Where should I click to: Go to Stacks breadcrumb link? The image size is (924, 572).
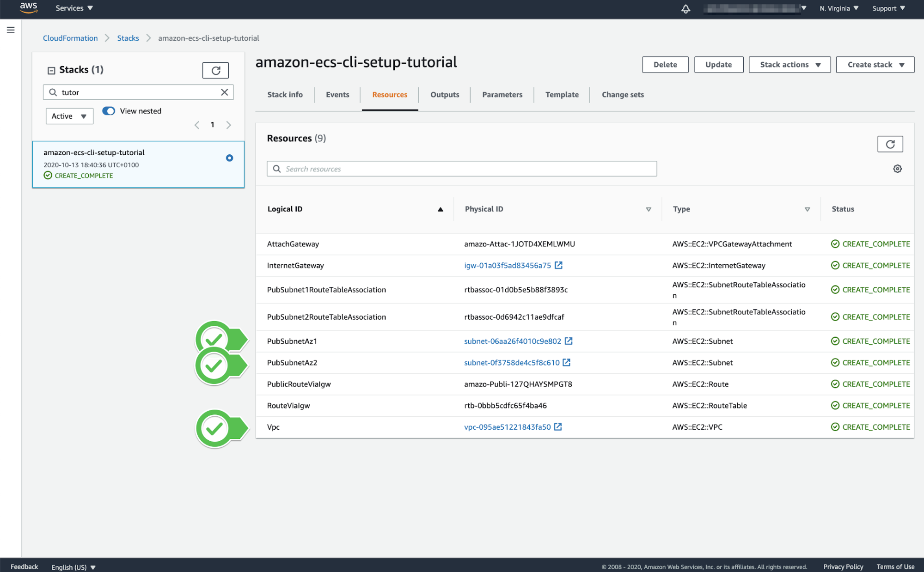click(128, 38)
